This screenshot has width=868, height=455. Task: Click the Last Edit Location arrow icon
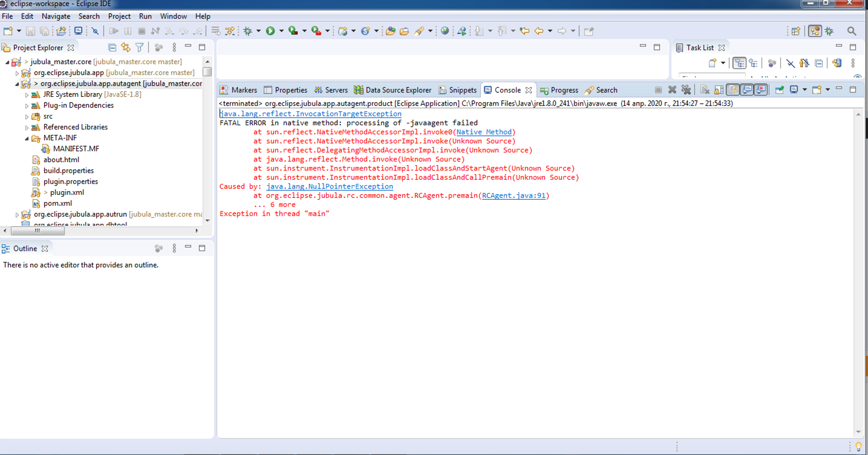(x=524, y=31)
